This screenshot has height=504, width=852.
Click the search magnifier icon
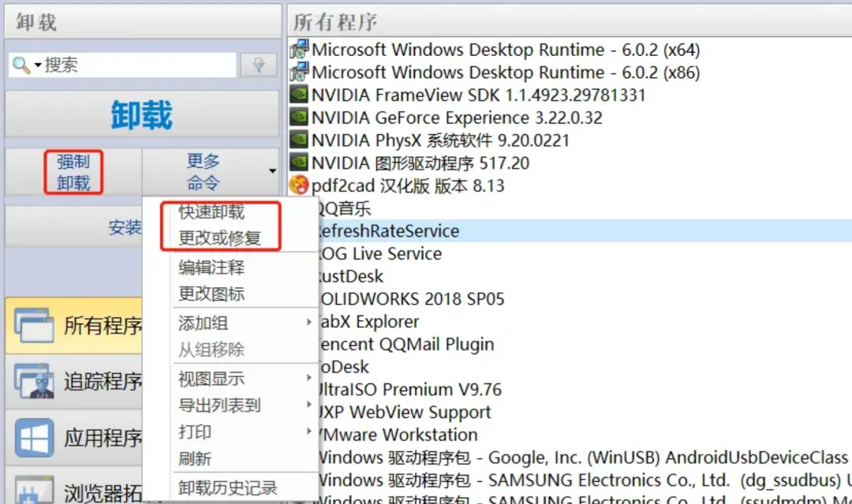coord(21,65)
